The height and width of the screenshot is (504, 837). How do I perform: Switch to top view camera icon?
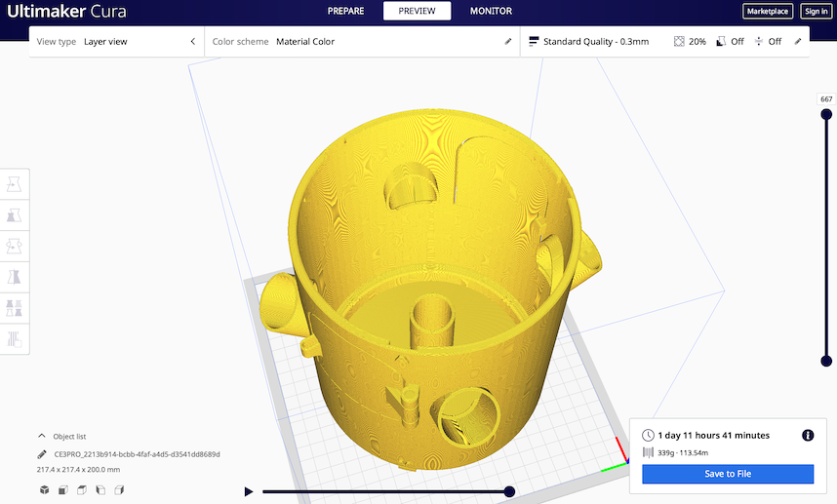(x=82, y=489)
